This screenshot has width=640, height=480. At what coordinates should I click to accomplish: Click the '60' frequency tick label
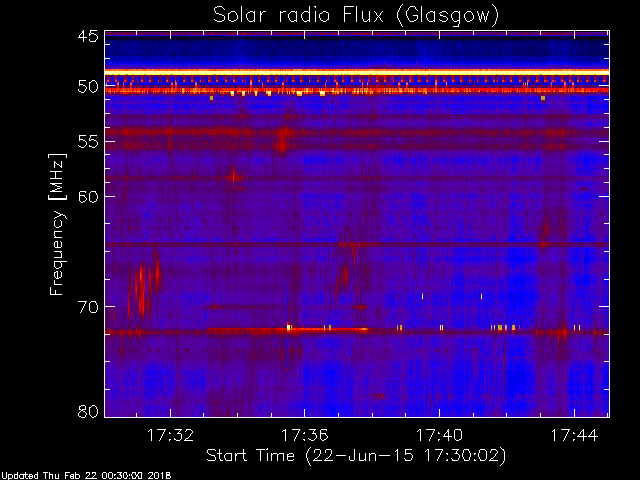tap(89, 197)
